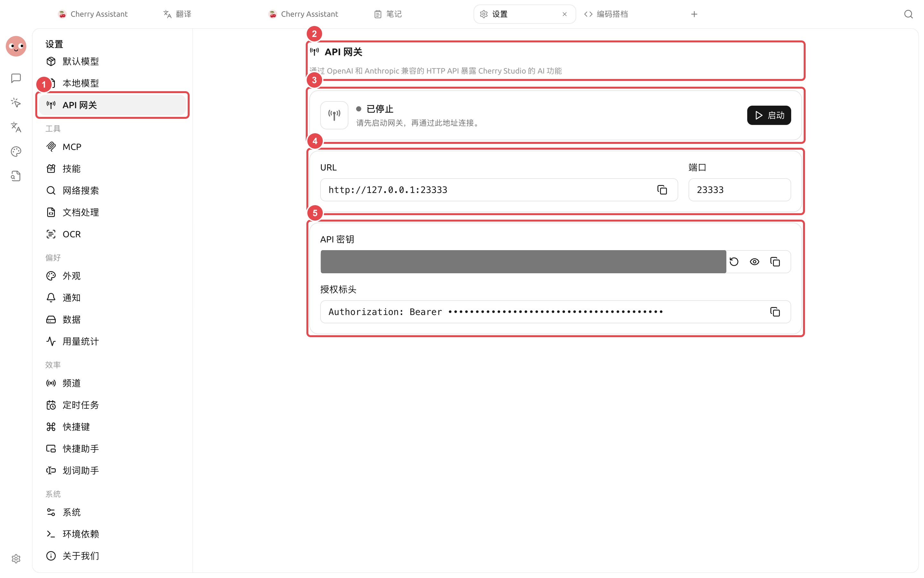Open 默认模型 settings
The image size is (924, 578).
click(x=112, y=61)
